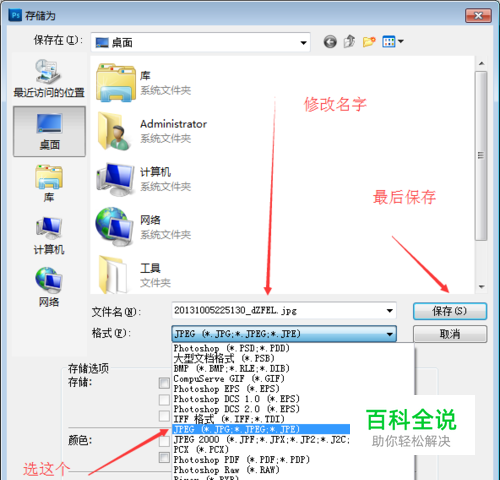The height and width of the screenshot is (480, 500).
Task: Open the view menu icon
Action: click(x=389, y=42)
